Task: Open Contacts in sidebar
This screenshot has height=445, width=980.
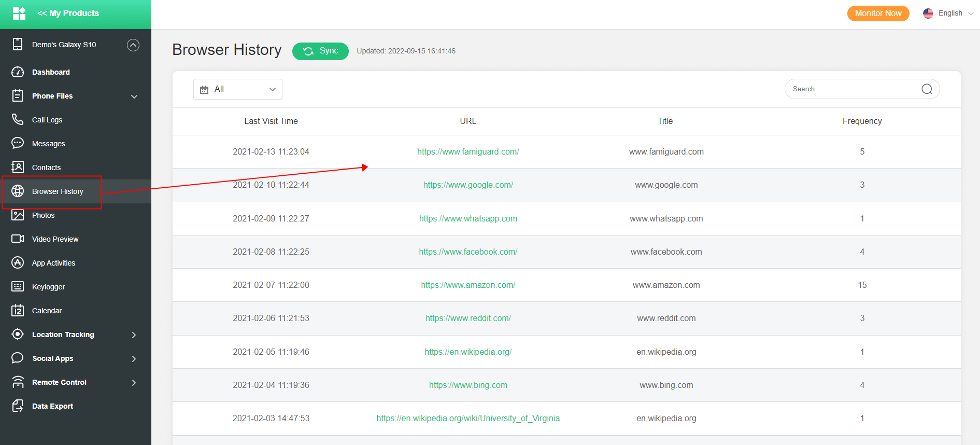Action: click(47, 168)
